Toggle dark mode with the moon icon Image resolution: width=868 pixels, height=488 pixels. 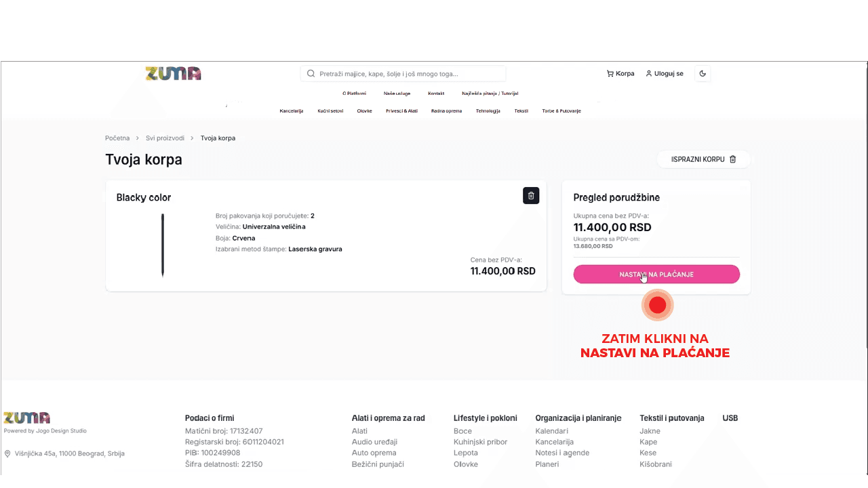(x=703, y=73)
